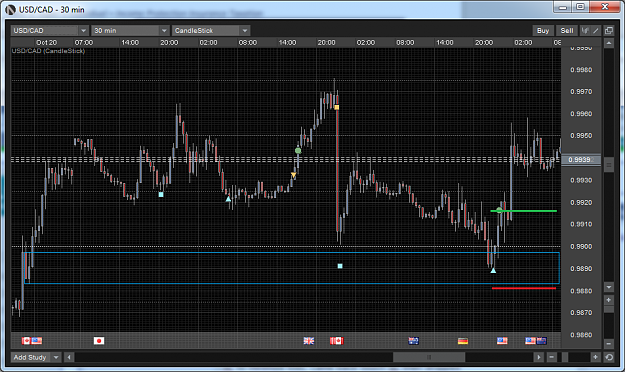625x372 pixels.
Task: Click the vertical zoom in plus button
Action: 609,299
